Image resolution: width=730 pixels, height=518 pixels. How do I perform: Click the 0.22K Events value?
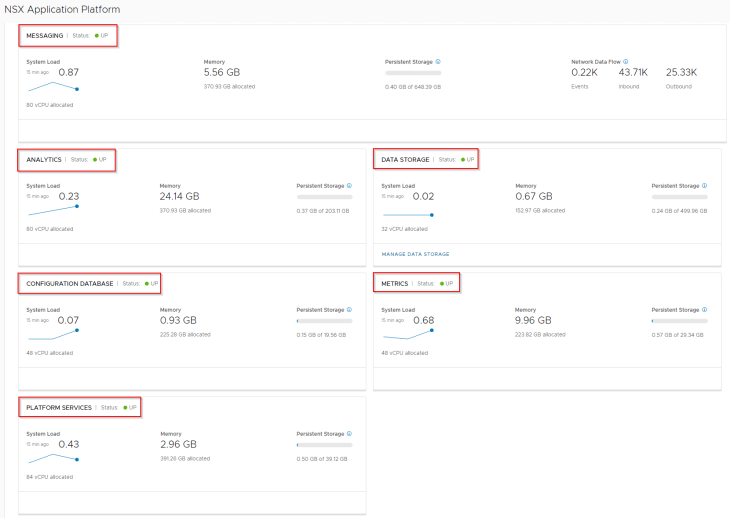point(584,72)
